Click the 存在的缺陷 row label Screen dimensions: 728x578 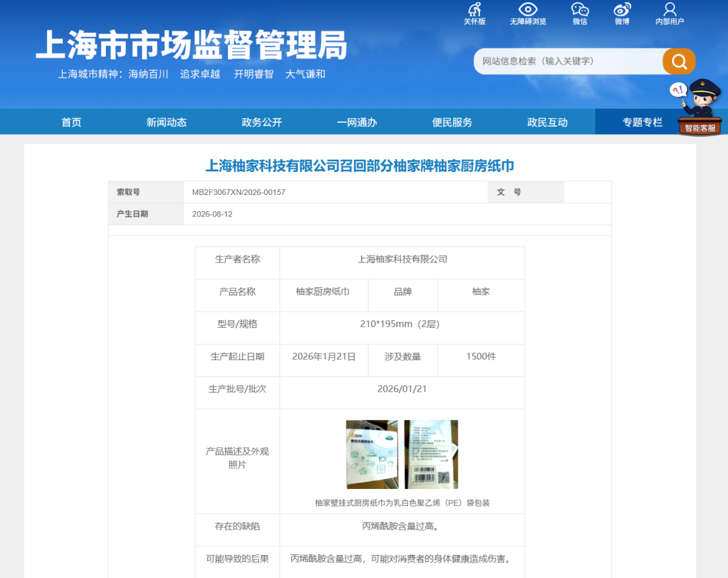[237, 527]
